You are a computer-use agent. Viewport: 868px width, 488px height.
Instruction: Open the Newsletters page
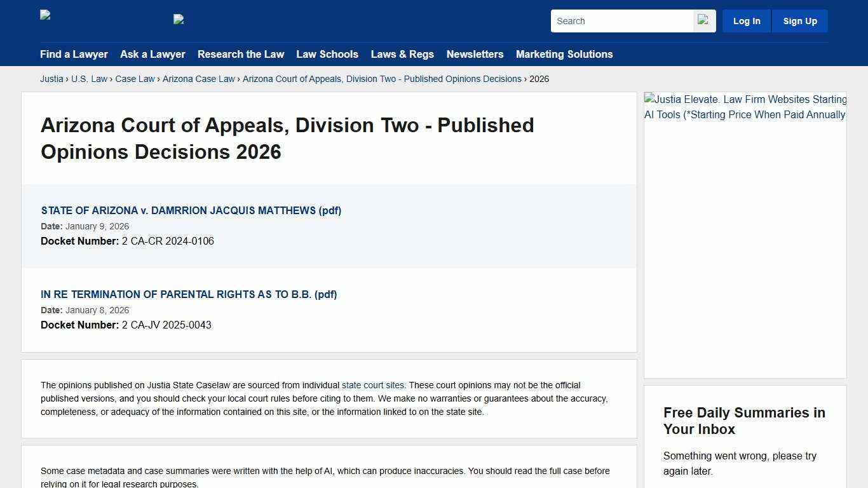tap(475, 55)
